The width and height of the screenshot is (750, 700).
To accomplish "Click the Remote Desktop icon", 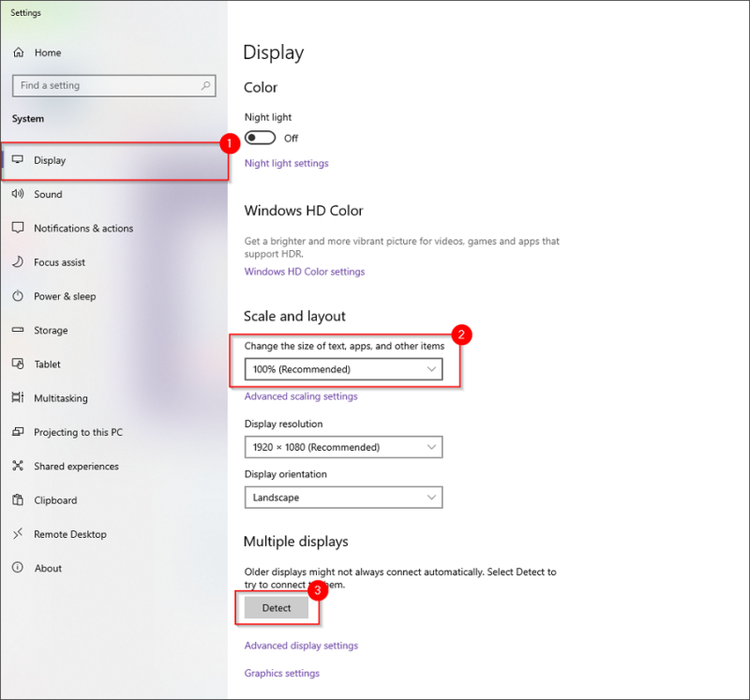I will 18,534.
